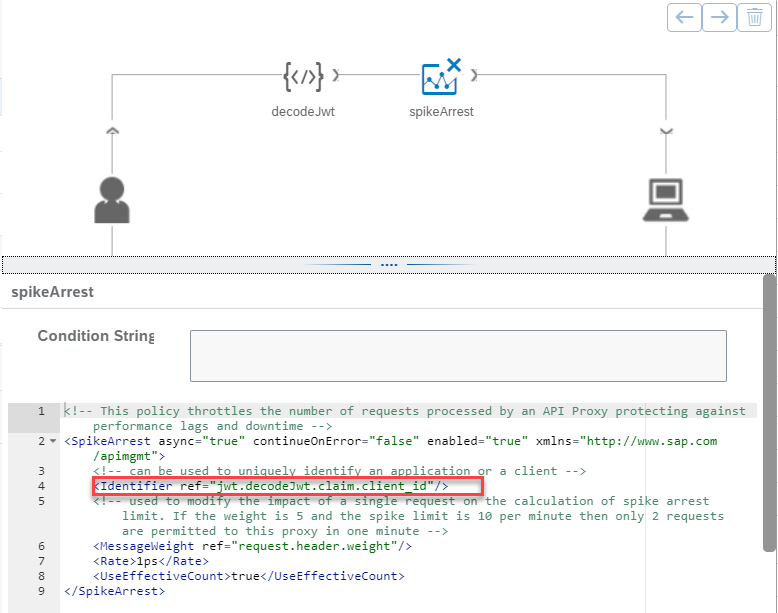Collapse SpikeArrest element fold arrow

(x=53, y=441)
